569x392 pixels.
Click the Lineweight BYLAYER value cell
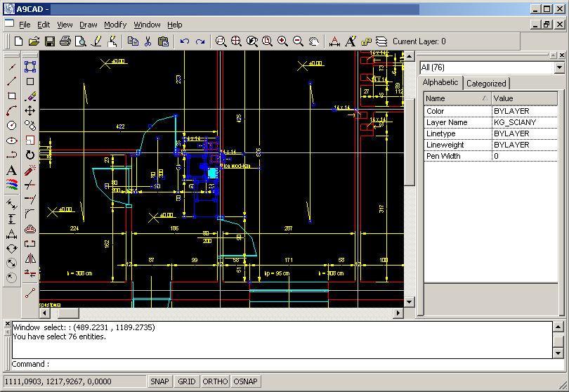525,145
